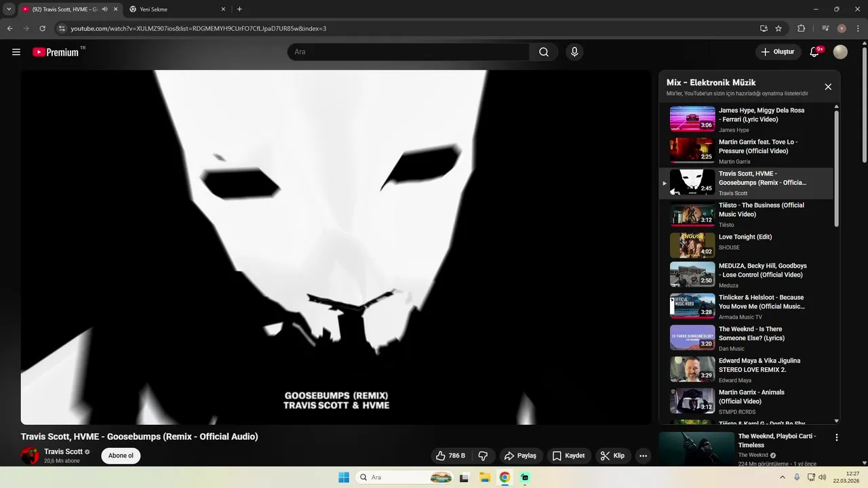Screen dimensions: 868x488
Task: Play Edward Maya STEREO LOVE REMIX 2.
Action: pos(746,370)
